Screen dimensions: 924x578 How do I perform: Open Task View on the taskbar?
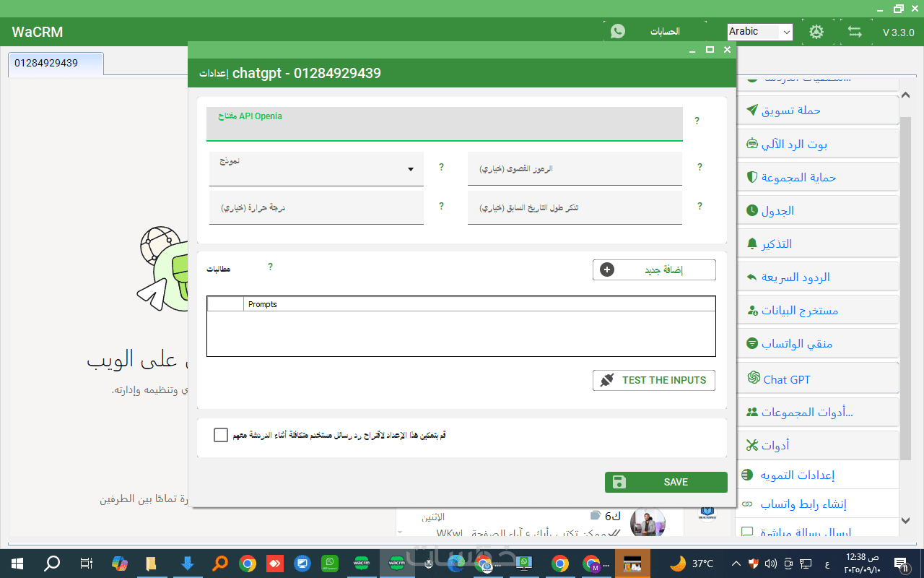(x=86, y=563)
